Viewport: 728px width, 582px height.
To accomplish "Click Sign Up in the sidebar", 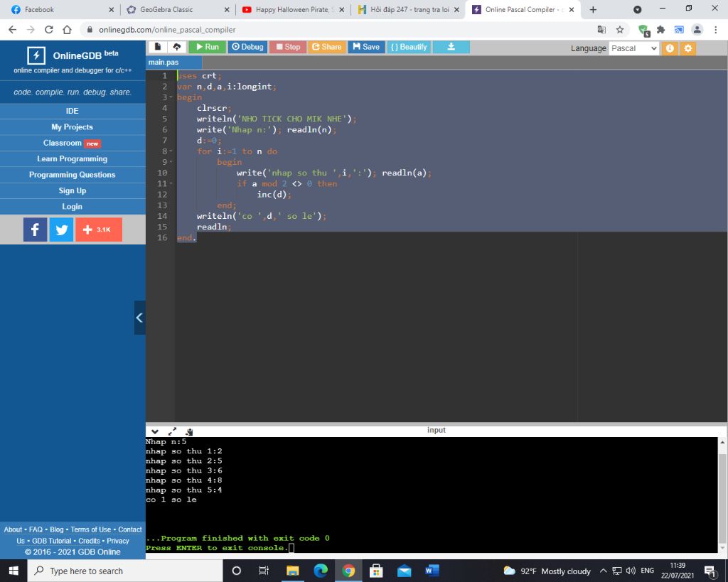I will pyautogui.click(x=73, y=190).
